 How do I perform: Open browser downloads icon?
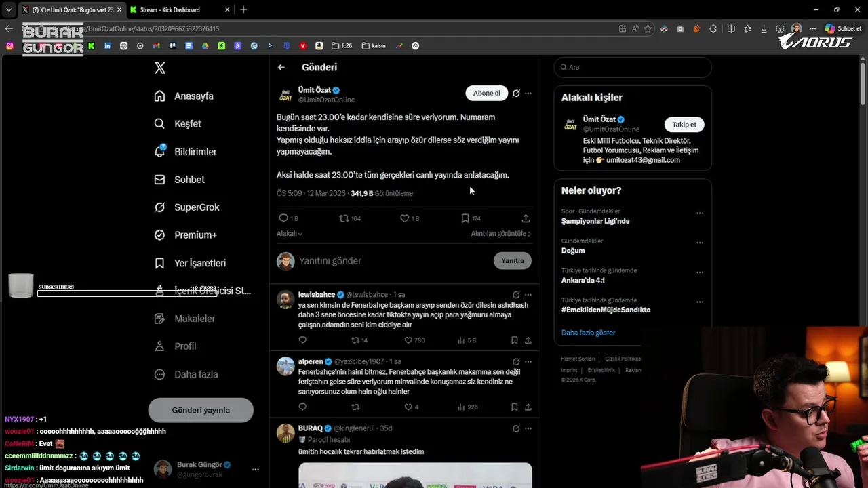764,28
